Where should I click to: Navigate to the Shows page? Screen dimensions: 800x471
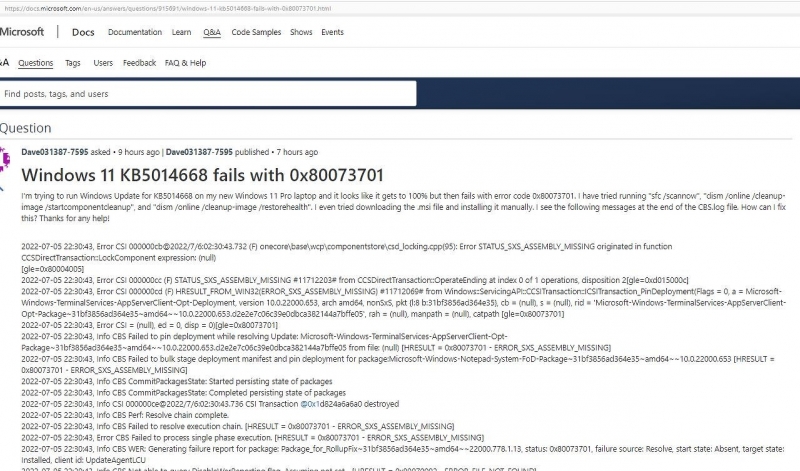(301, 32)
